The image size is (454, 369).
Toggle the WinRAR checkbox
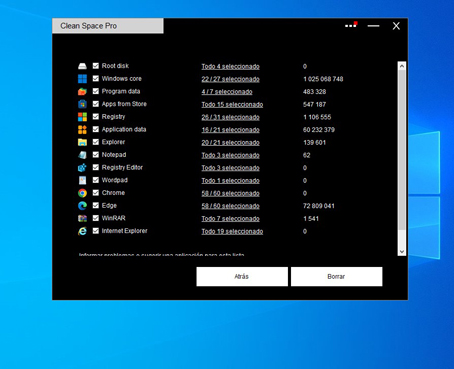(x=96, y=218)
